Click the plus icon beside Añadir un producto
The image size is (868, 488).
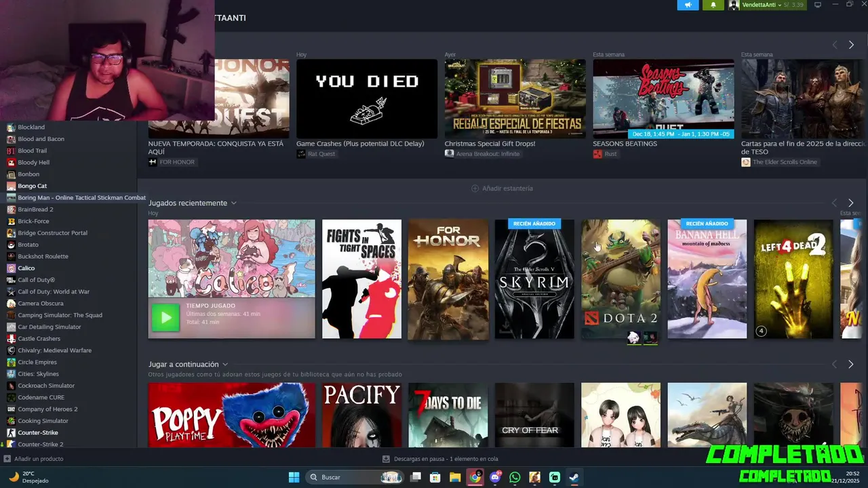click(x=7, y=459)
